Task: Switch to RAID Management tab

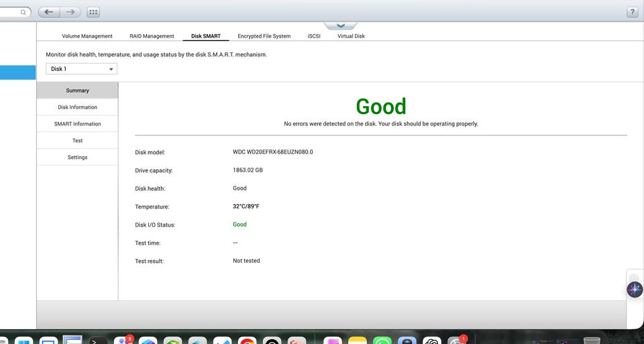Action: click(x=152, y=36)
